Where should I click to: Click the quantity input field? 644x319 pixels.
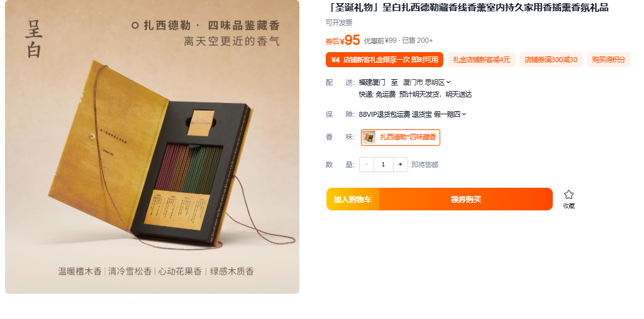click(x=384, y=165)
